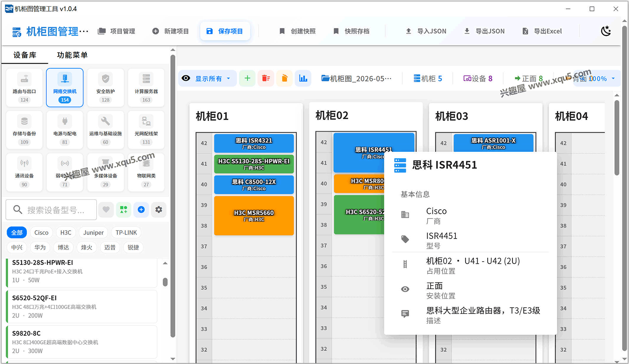This screenshot has width=629, height=364.
Task: Click 导入JSON
Action: [426, 31]
